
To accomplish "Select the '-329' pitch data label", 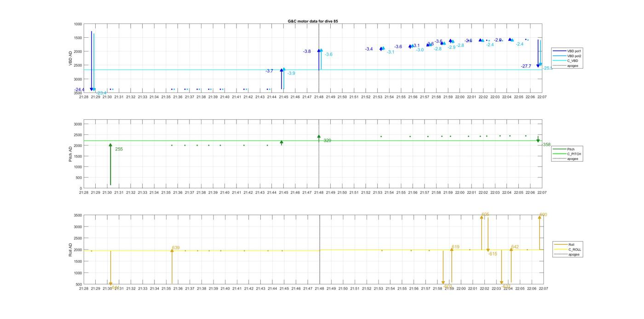I will click(327, 140).
